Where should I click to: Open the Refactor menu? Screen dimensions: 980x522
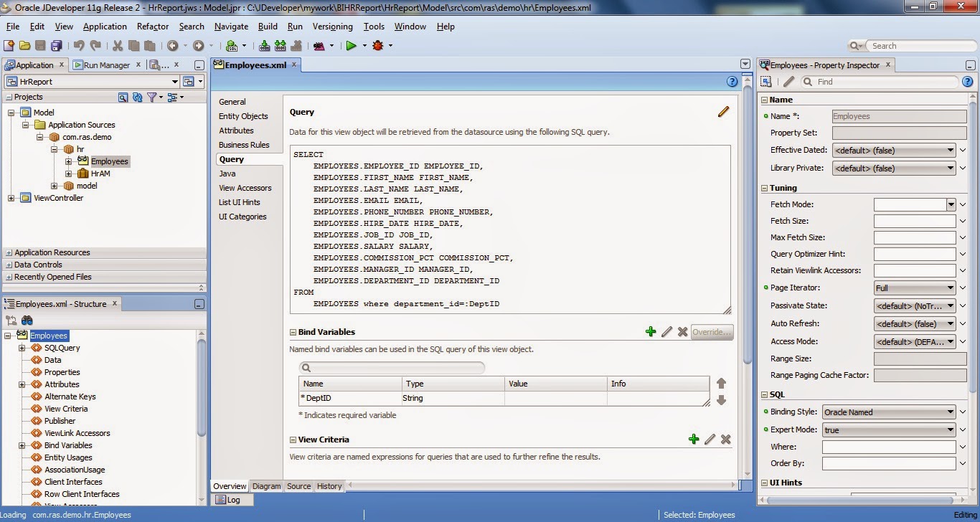[x=153, y=27]
